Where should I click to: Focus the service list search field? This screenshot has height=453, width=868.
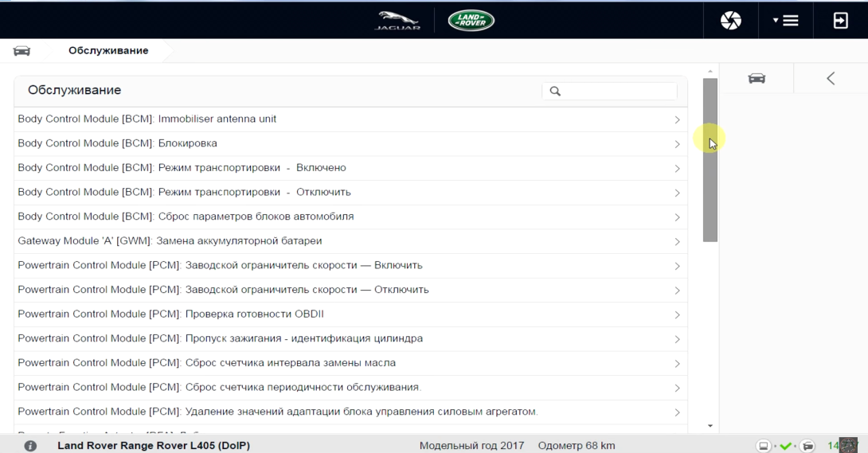tap(609, 92)
